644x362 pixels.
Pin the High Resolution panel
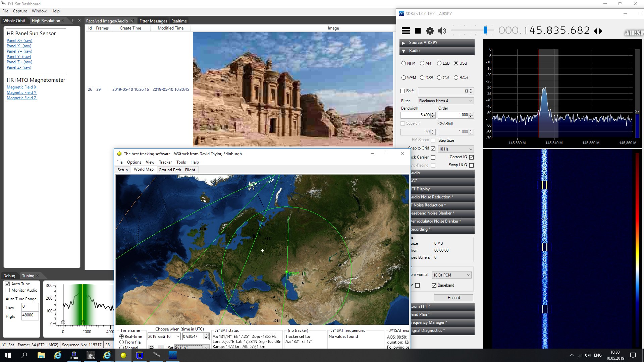(x=72, y=21)
